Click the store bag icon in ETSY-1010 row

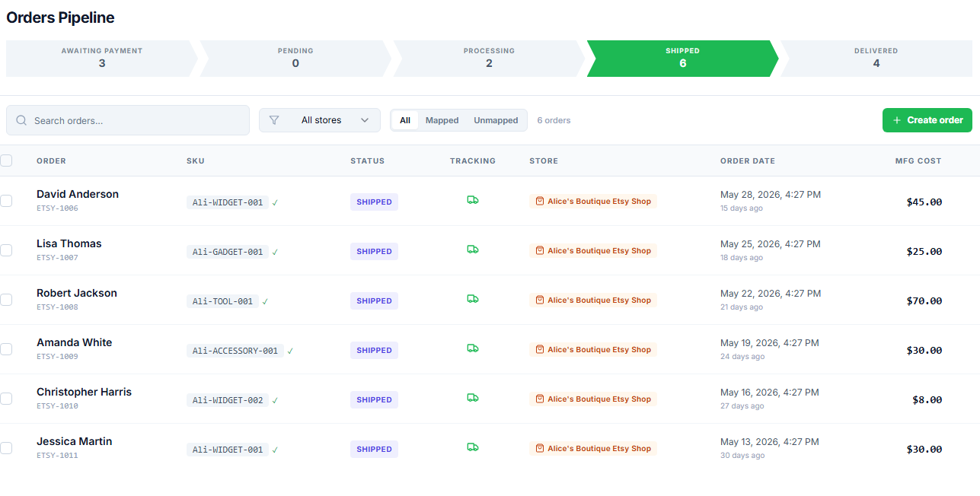(x=540, y=399)
